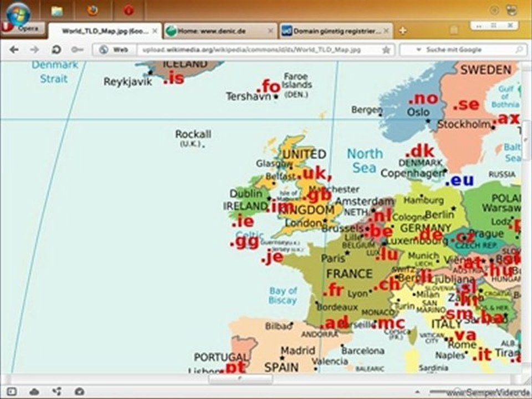Reload the current page

pos(56,50)
